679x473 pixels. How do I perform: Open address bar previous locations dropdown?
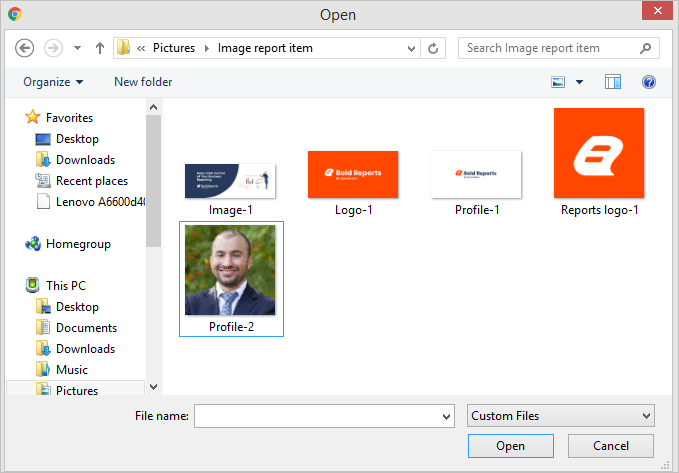pyautogui.click(x=411, y=49)
